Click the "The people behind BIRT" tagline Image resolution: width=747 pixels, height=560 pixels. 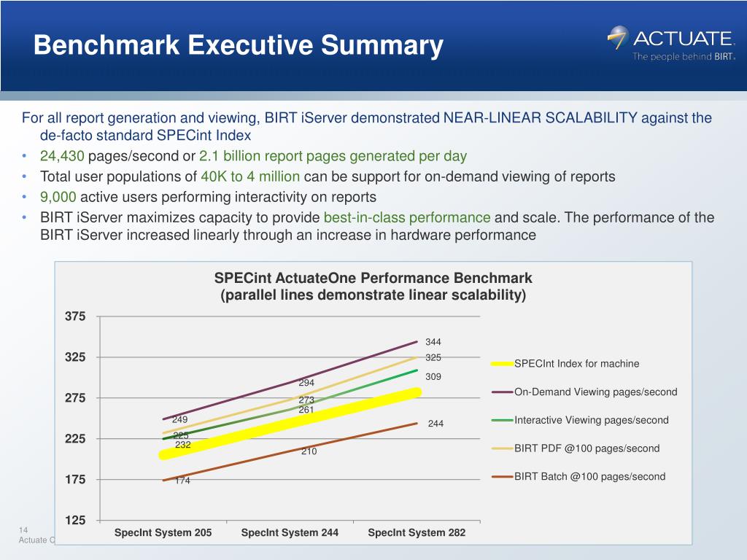click(x=684, y=57)
